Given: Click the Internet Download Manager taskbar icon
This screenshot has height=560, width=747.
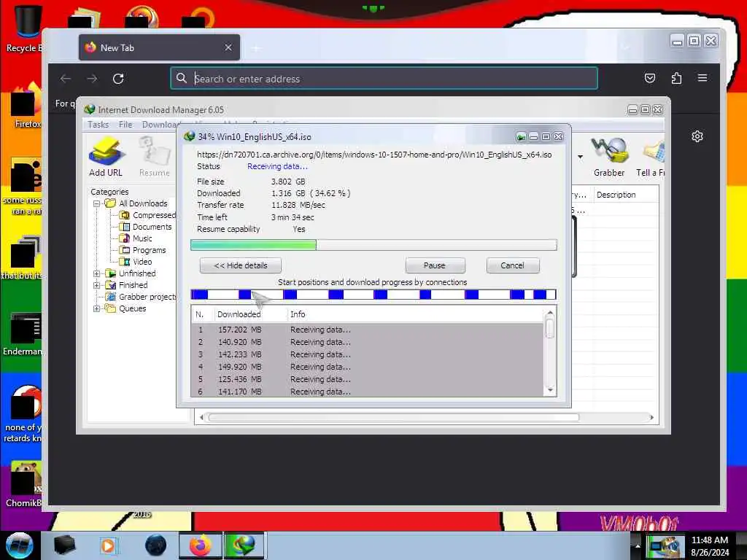Looking at the screenshot, I should point(244,545).
